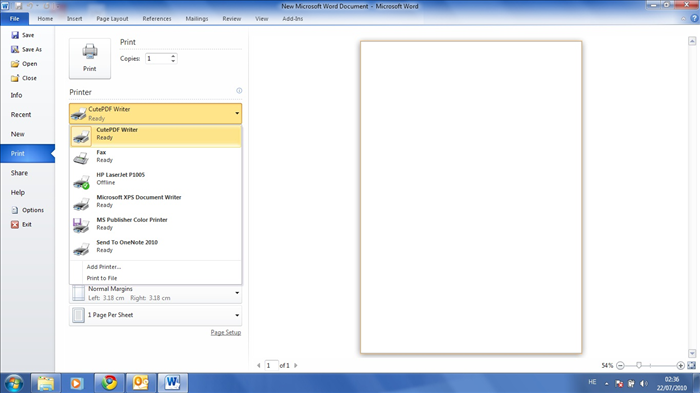Go to next page in preview

[x=296, y=365]
